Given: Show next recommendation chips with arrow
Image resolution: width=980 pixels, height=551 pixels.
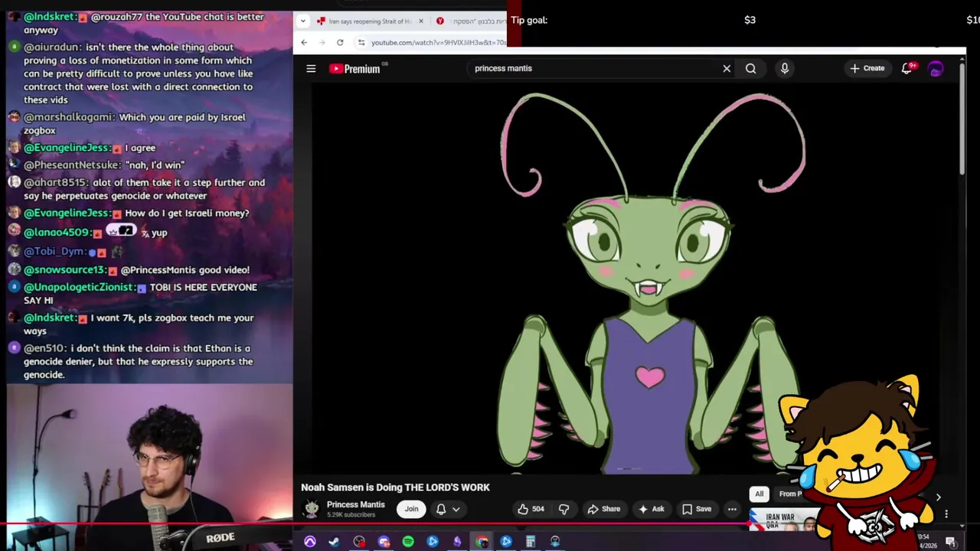Looking at the screenshot, I should click(x=938, y=497).
